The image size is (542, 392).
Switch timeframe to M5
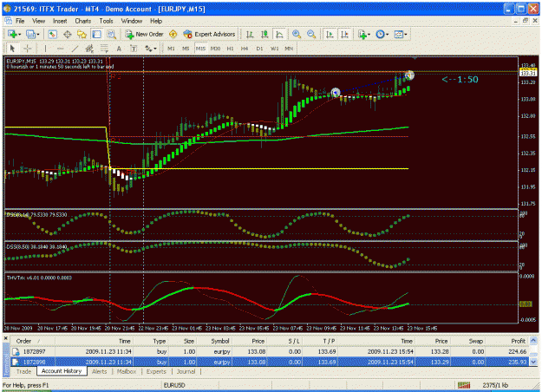pos(186,49)
